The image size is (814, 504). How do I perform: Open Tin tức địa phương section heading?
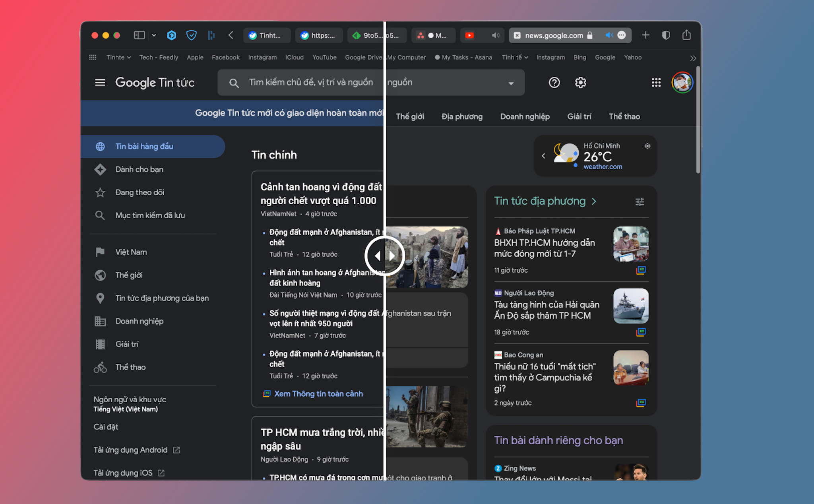tap(545, 201)
